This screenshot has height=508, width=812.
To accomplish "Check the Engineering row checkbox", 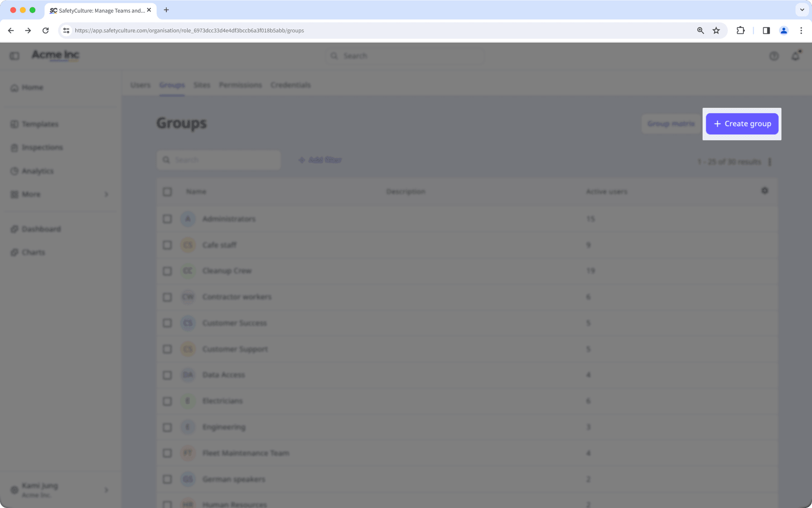I will (167, 427).
